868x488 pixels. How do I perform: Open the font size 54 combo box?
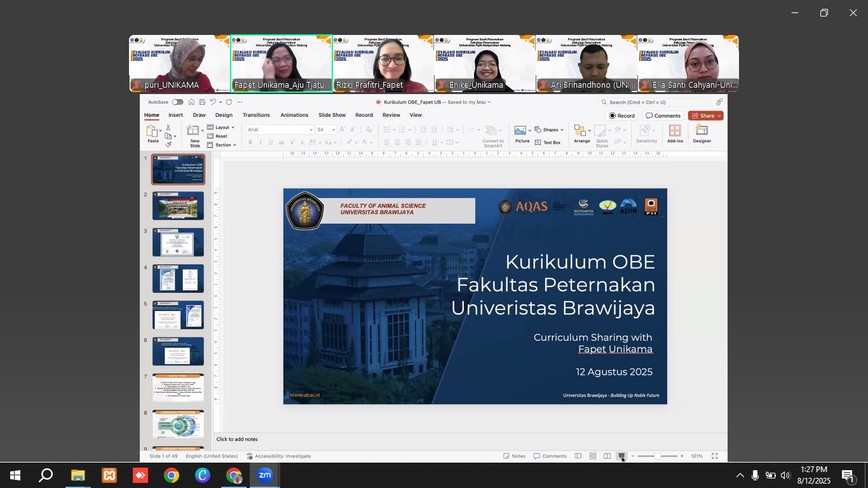tap(325, 130)
